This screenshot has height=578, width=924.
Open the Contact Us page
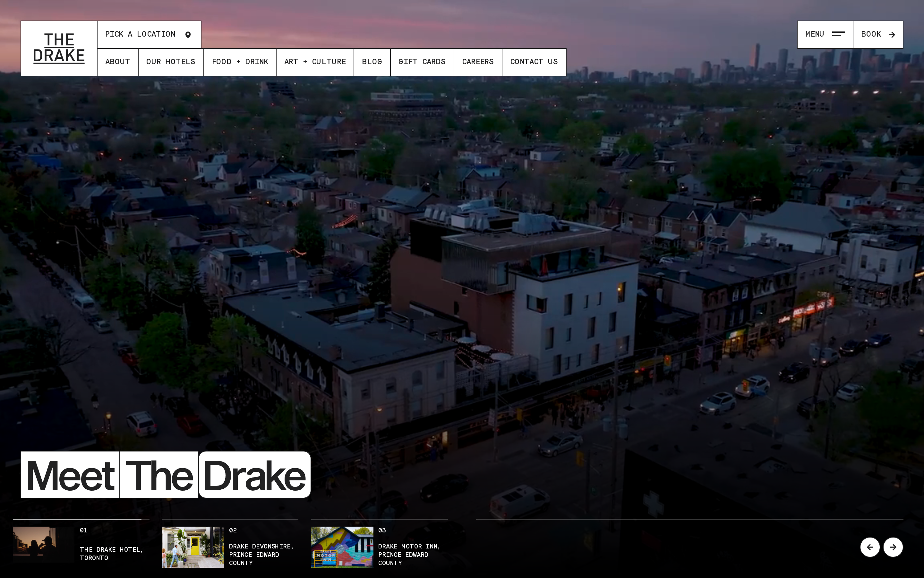pyautogui.click(x=534, y=62)
